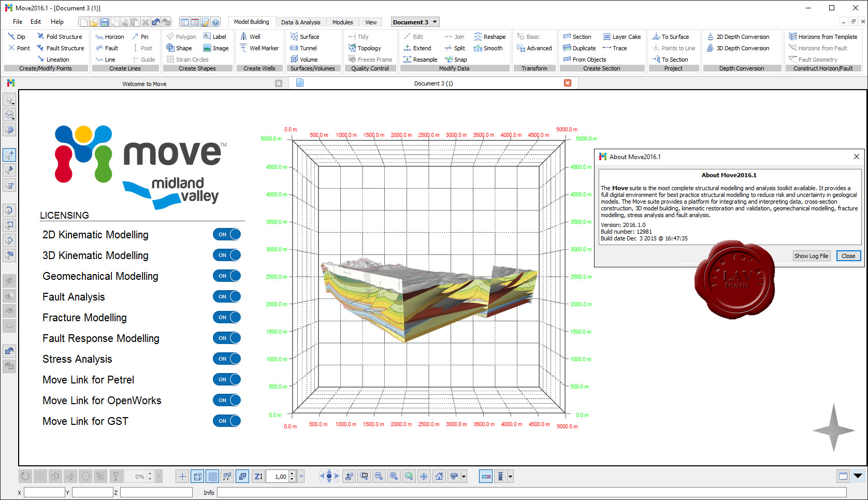Open the View ribbon tab

pos(371,22)
